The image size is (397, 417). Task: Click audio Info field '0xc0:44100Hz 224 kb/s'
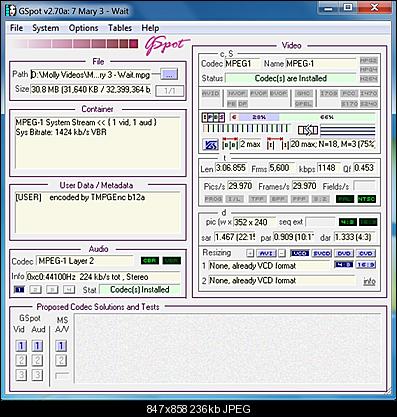coord(103,277)
